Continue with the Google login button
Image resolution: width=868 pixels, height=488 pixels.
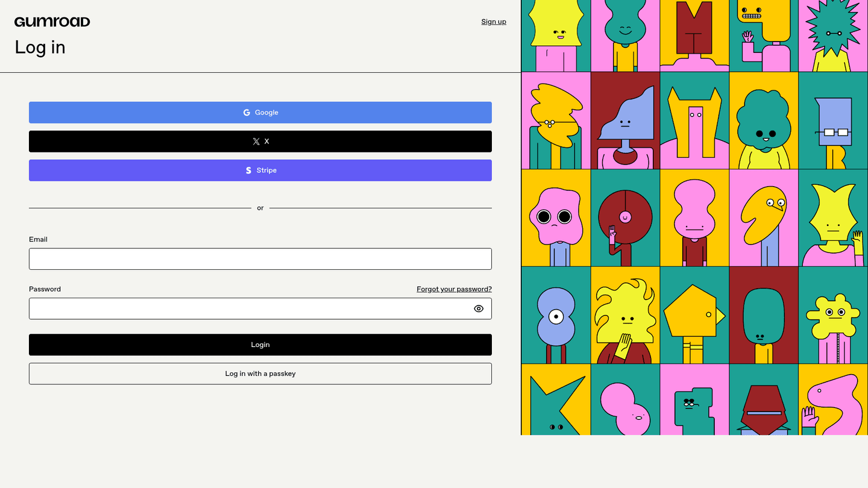pos(260,113)
